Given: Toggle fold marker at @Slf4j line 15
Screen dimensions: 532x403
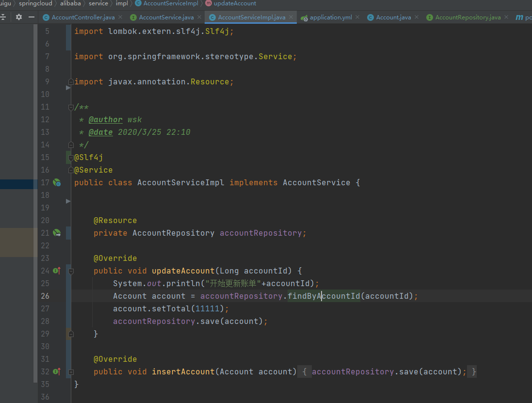Looking at the screenshot, I should pyautogui.click(x=71, y=158).
